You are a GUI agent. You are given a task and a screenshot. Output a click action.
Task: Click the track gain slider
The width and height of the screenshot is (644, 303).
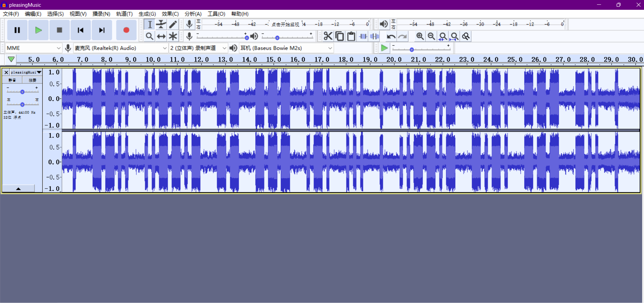[x=22, y=92]
